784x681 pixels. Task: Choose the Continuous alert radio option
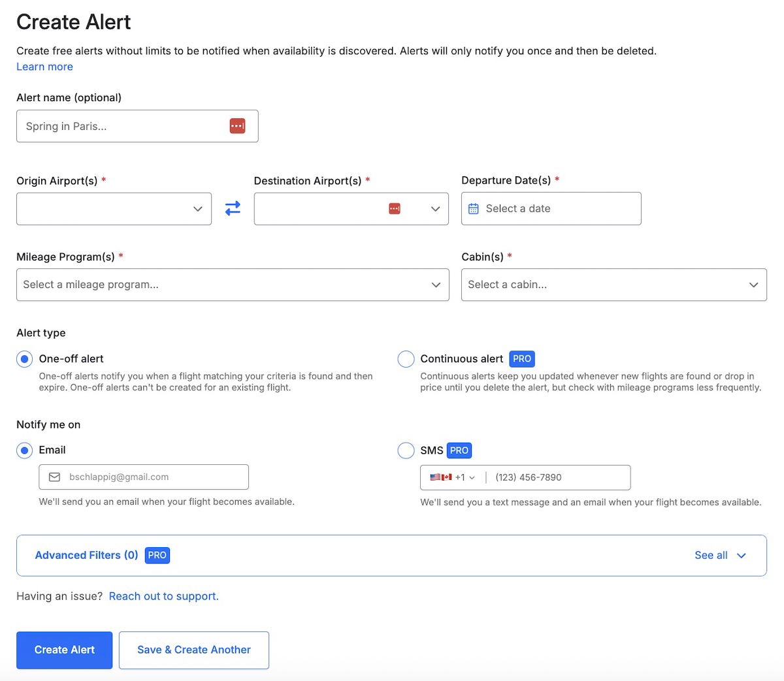pos(406,359)
